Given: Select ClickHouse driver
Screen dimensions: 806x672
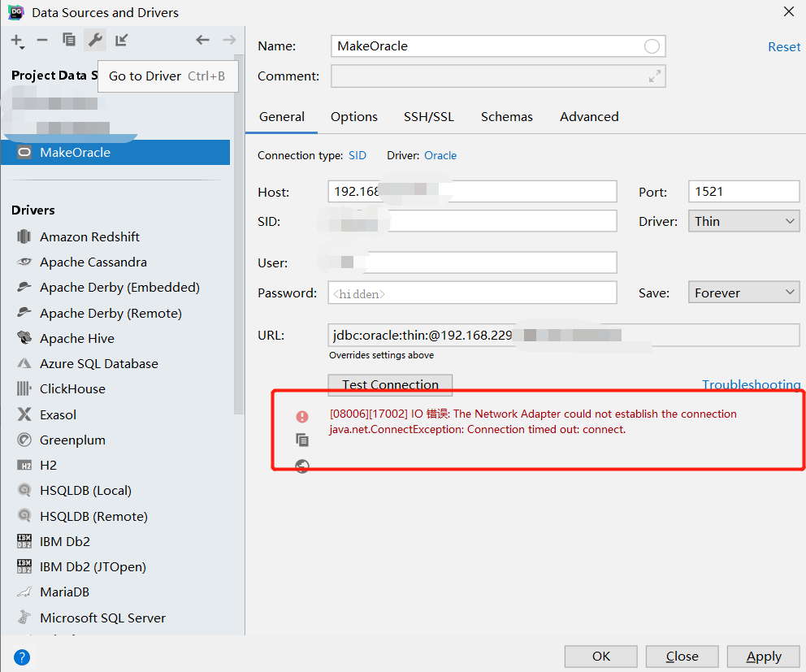Looking at the screenshot, I should click(x=72, y=388).
